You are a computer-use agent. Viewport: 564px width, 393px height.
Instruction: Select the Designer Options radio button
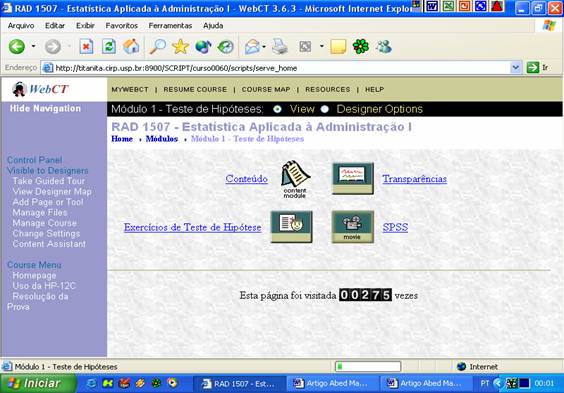point(324,109)
